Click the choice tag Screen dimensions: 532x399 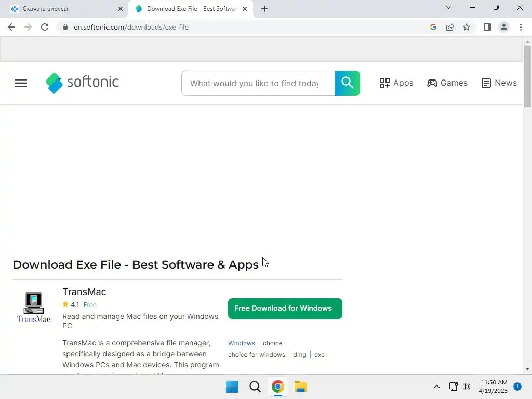272,343
